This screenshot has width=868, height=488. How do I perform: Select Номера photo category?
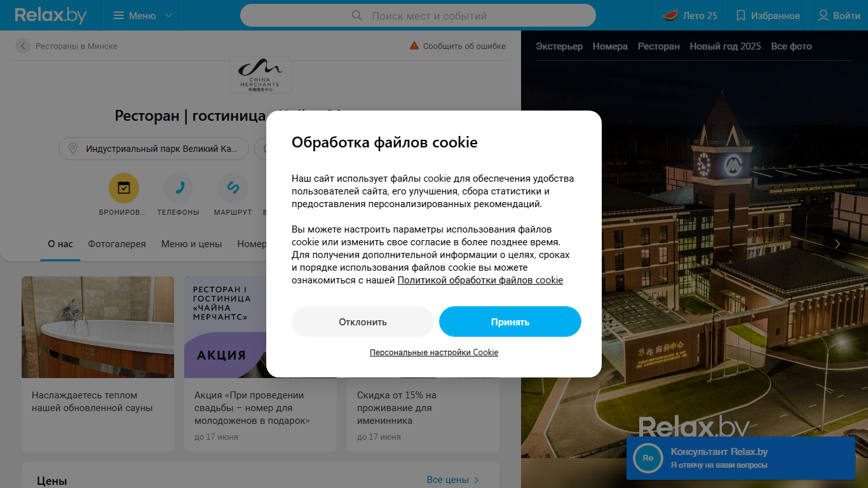pos(610,46)
